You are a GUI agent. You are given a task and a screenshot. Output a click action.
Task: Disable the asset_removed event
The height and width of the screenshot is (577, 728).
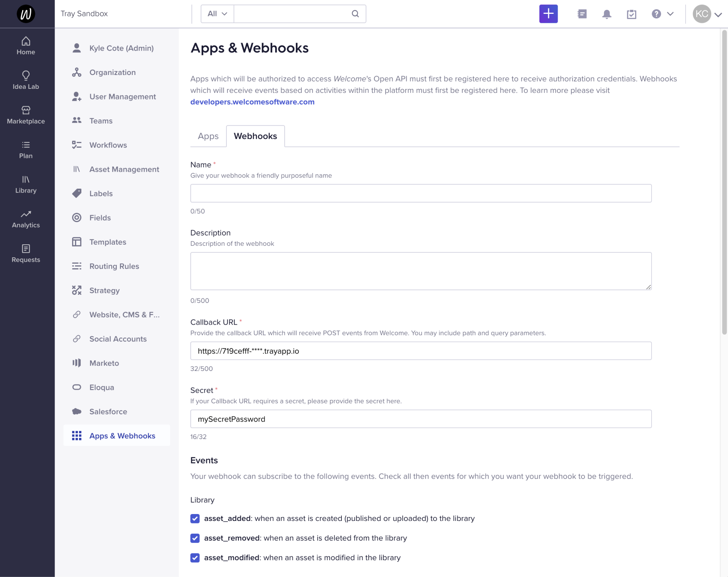[195, 538]
